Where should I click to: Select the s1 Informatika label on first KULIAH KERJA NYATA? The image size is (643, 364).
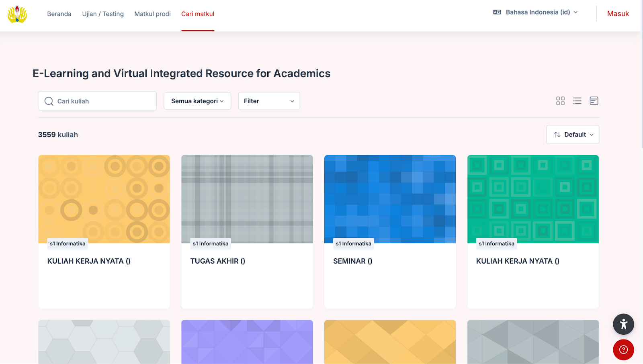tap(67, 243)
